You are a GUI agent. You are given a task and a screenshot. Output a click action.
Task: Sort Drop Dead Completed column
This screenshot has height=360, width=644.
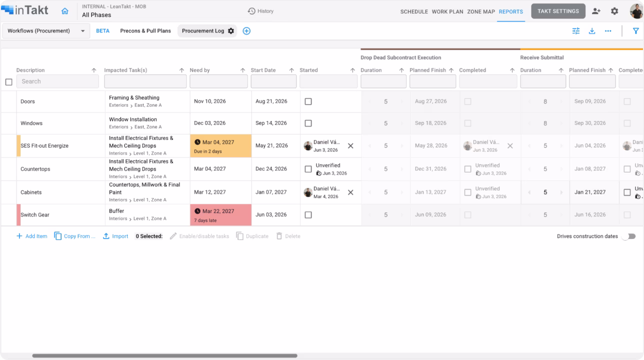point(512,70)
